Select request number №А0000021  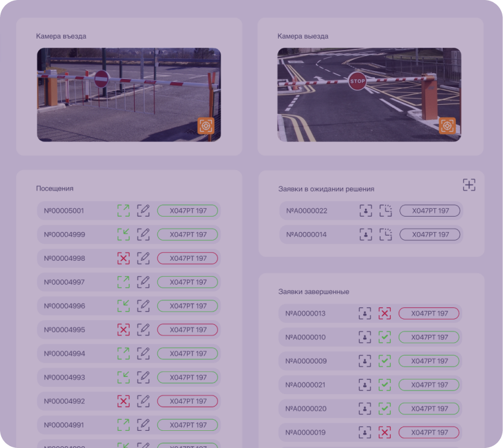pos(305,384)
